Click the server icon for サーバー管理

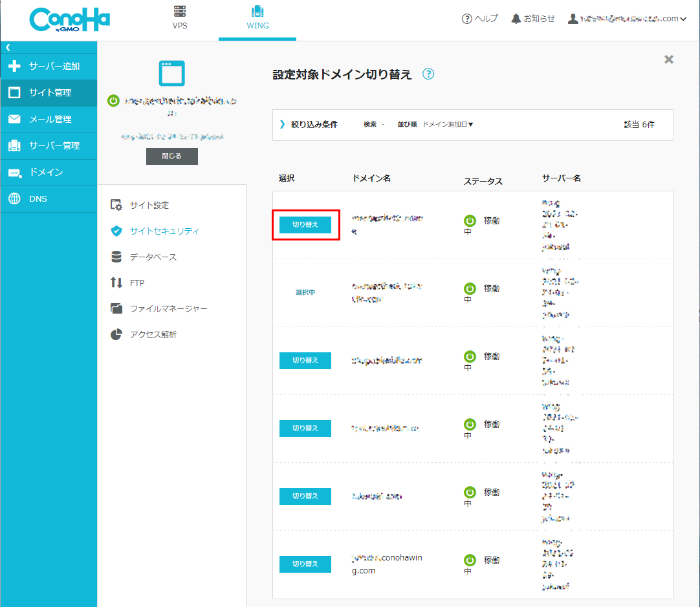pos(14,145)
